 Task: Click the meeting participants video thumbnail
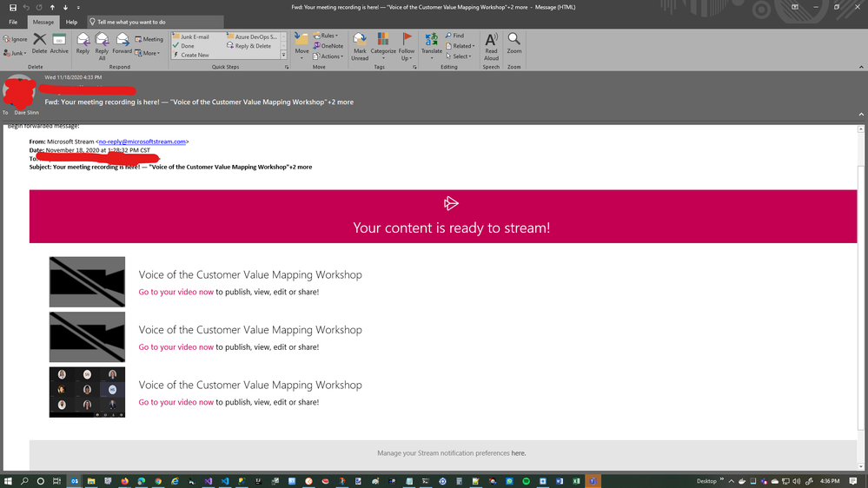pos(87,392)
